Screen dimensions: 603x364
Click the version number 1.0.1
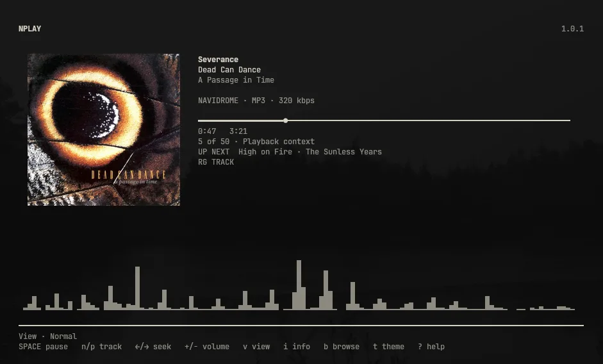tap(572, 28)
